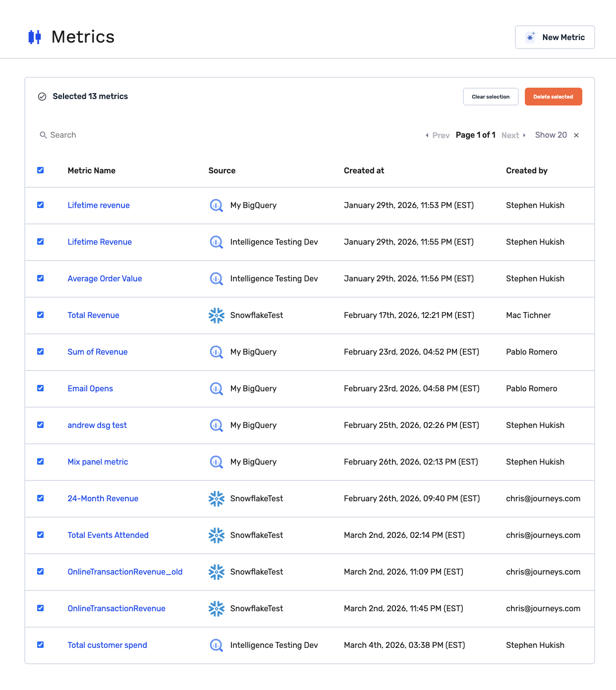Click BigQuery icon in Lifetime Revenue Intelligence Testing row
The height and width of the screenshot is (690, 616).
[217, 242]
